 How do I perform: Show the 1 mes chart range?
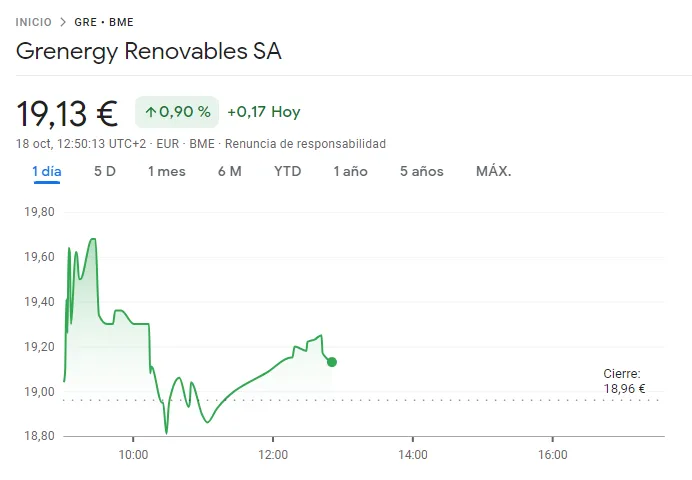pos(167,172)
